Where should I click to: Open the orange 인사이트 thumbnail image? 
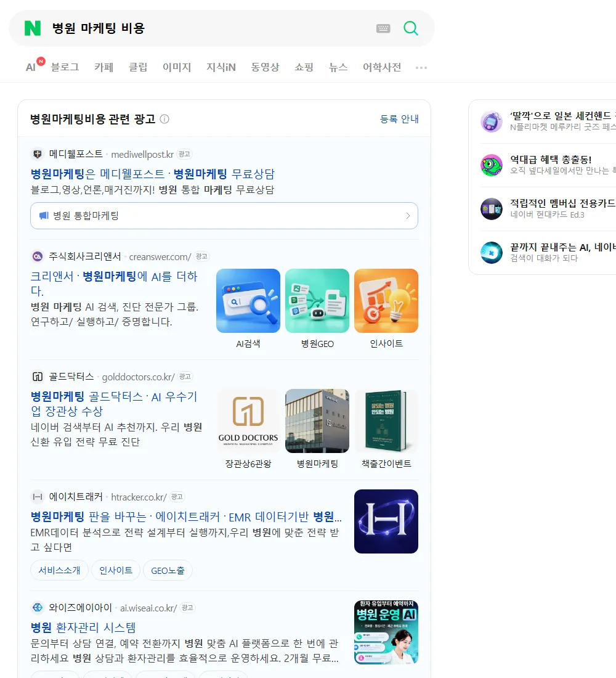[386, 301]
